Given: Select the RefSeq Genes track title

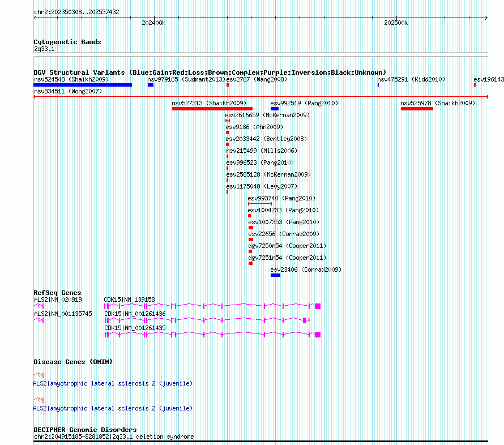Looking at the screenshot, I should point(57,293).
